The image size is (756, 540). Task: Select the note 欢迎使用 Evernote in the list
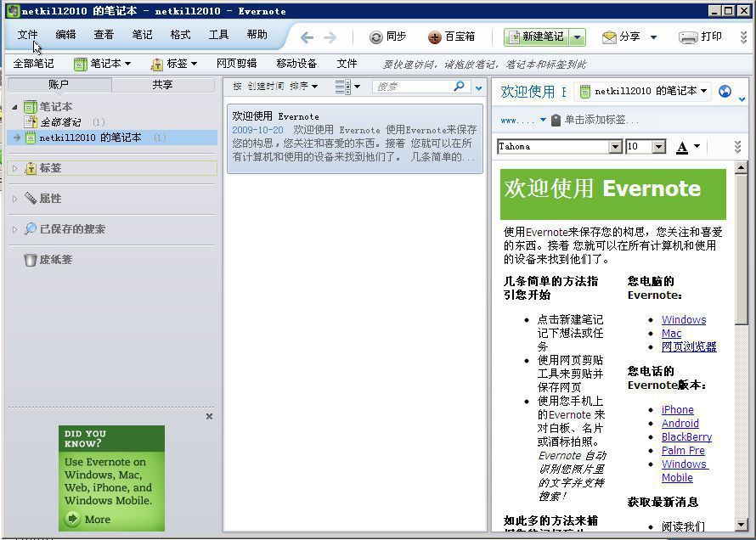pos(355,132)
